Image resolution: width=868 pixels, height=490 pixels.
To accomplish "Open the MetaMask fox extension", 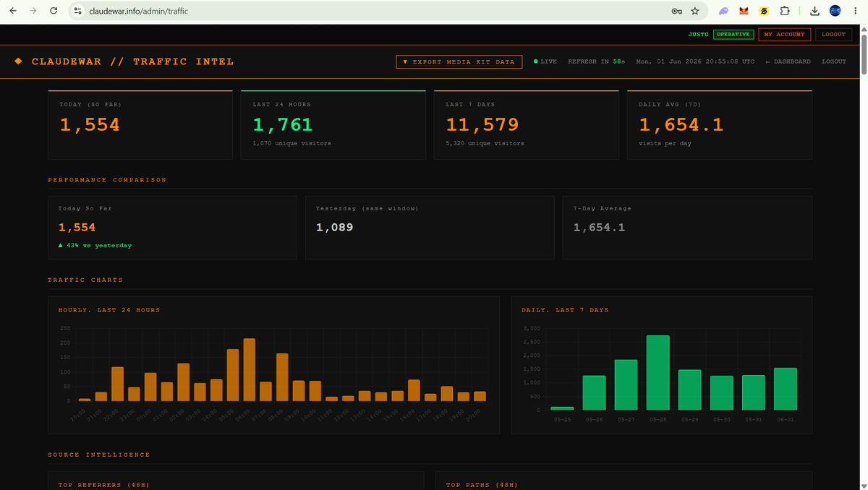I will (744, 11).
